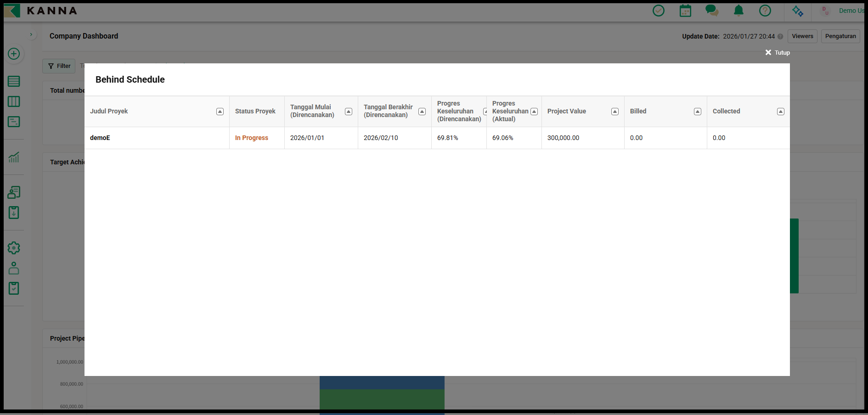Open the gear settings icon in sidebar
The width and height of the screenshot is (868, 415).
[x=14, y=248]
